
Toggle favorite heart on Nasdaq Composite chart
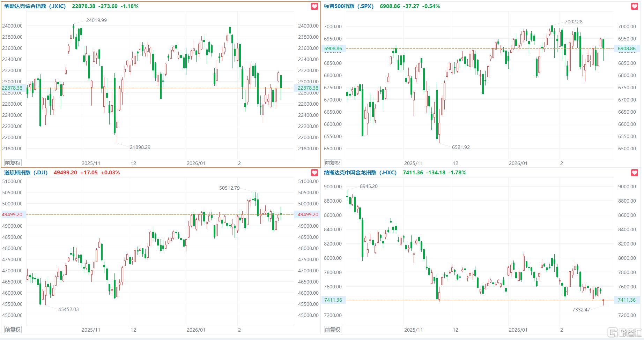(314, 6)
